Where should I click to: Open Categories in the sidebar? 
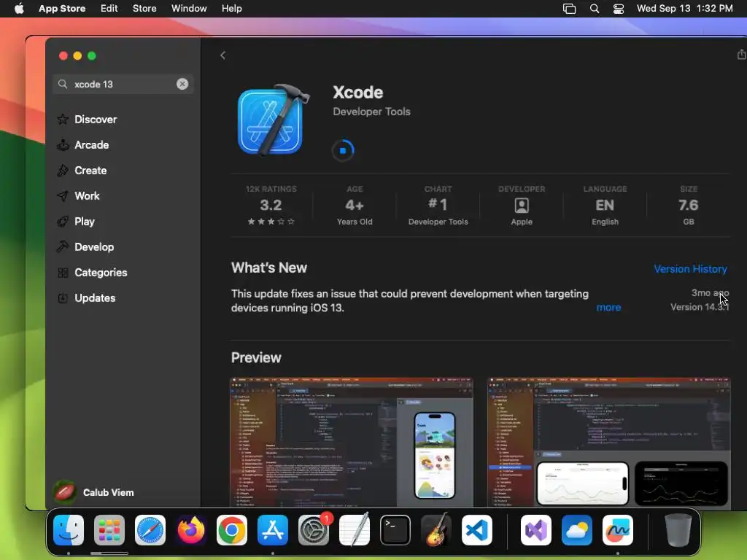(101, 273)
